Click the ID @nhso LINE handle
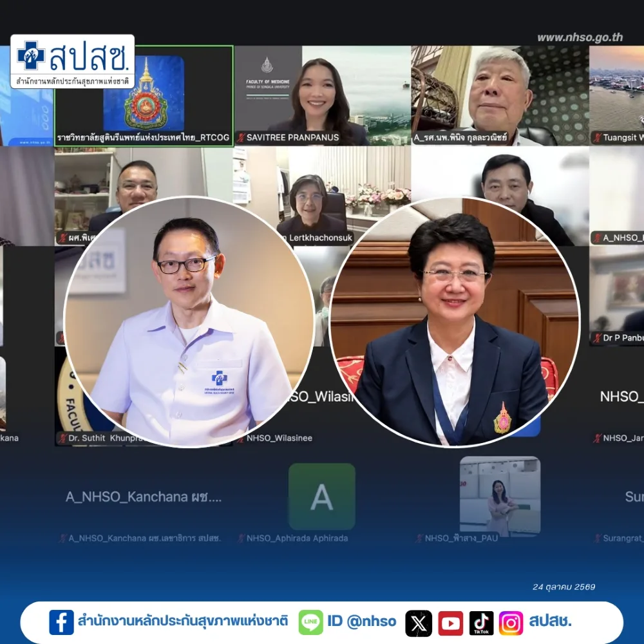Screen dimensions: 644x644 tap(362, 621)
